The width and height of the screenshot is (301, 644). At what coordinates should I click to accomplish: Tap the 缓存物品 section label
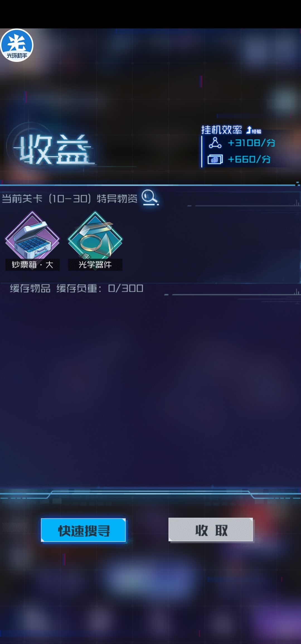(x=30, y=288)
